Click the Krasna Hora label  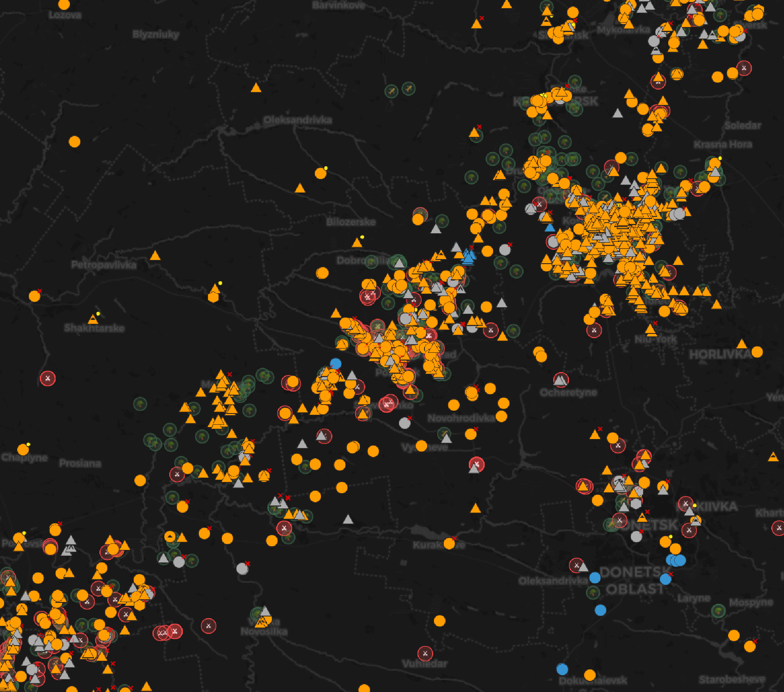tap(723, 144)
